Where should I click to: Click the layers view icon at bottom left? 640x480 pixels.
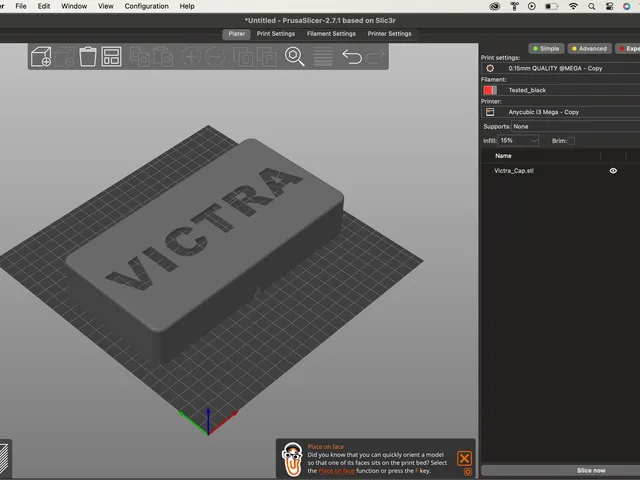4,459
